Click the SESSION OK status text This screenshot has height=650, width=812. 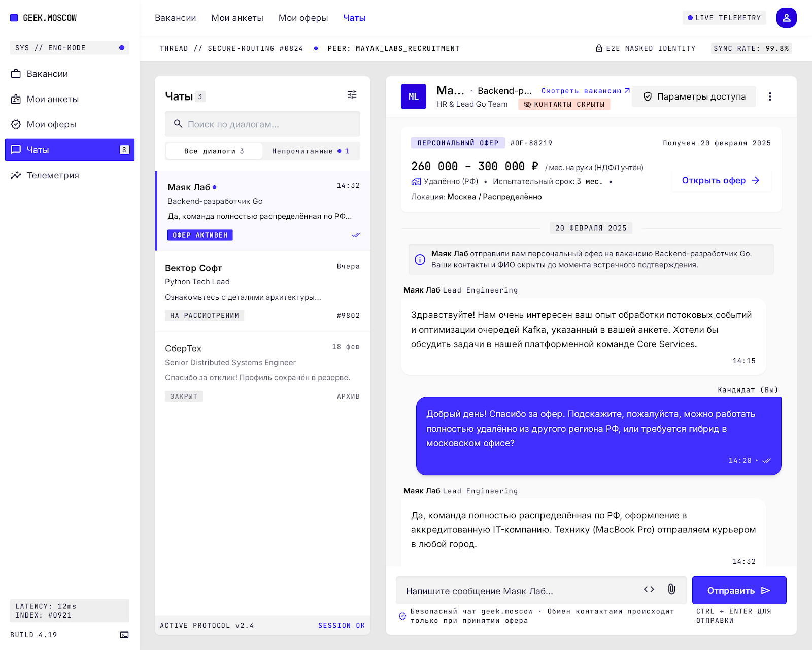pyautogui.click(x=342, y=626)
